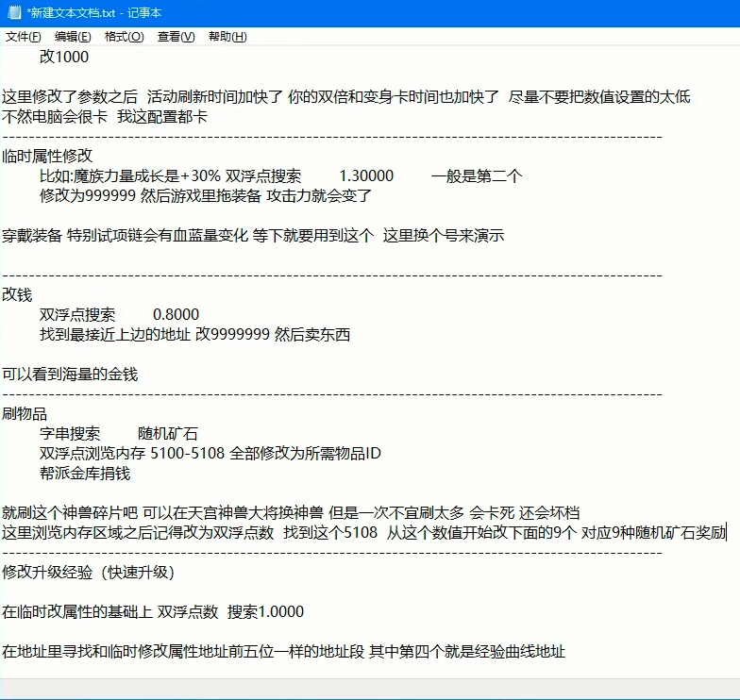Click the 刷物品 section heading
The height and width of the screenshot is (700, 740).
pyautogui.click(x=25, y=413)
